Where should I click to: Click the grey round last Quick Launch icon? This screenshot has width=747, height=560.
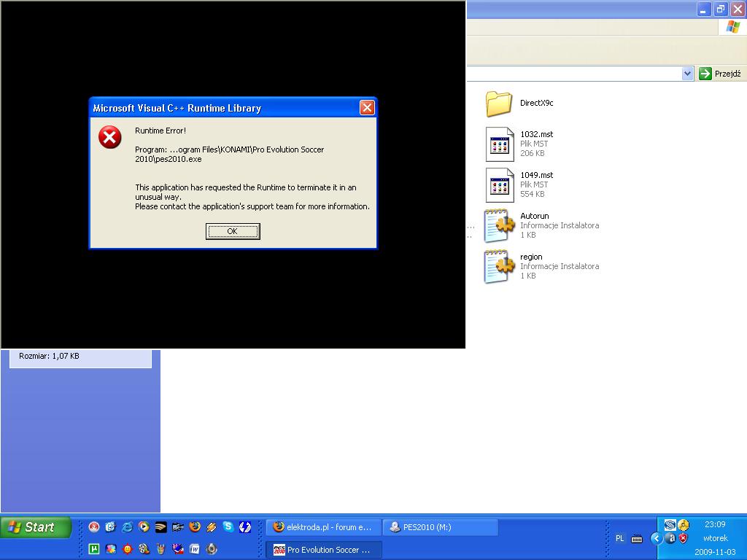click(212, 549)
